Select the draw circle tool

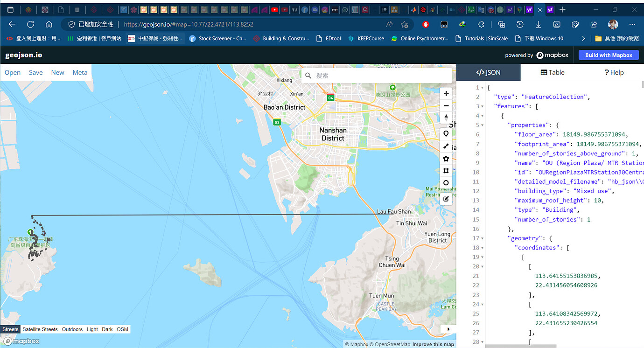click(446, 183)
